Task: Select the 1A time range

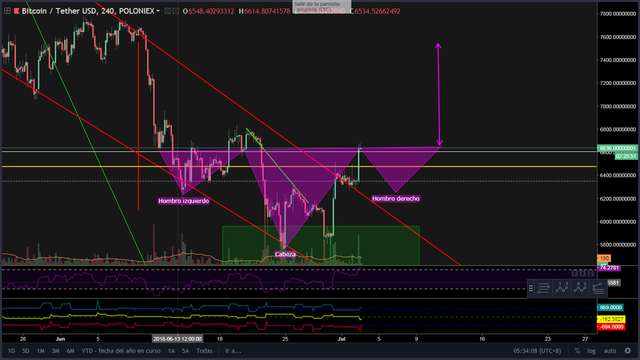Action: pyautogui.click(x=171, y=351)
